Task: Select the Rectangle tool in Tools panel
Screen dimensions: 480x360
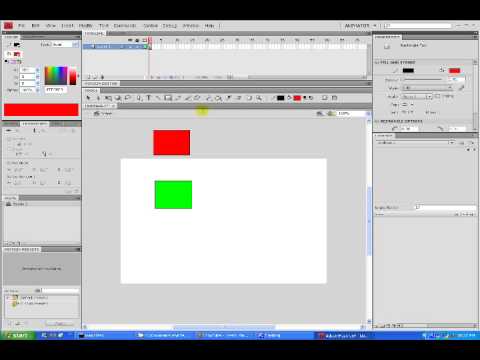Action: tap(168, 98)
